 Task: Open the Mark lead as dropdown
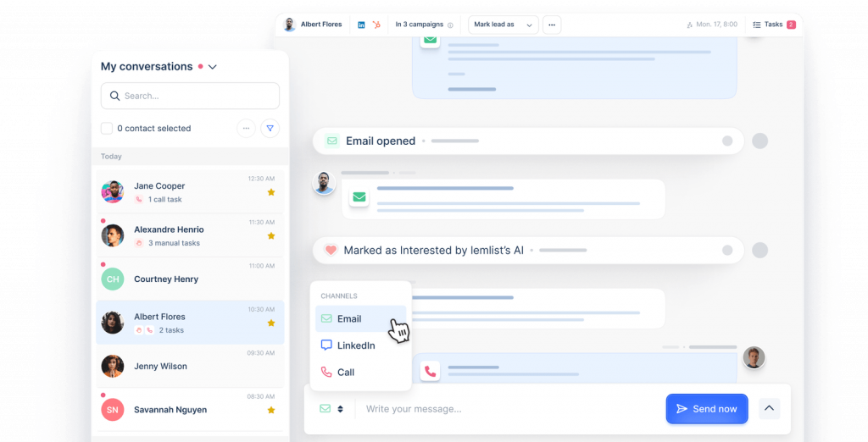(504, 25)
